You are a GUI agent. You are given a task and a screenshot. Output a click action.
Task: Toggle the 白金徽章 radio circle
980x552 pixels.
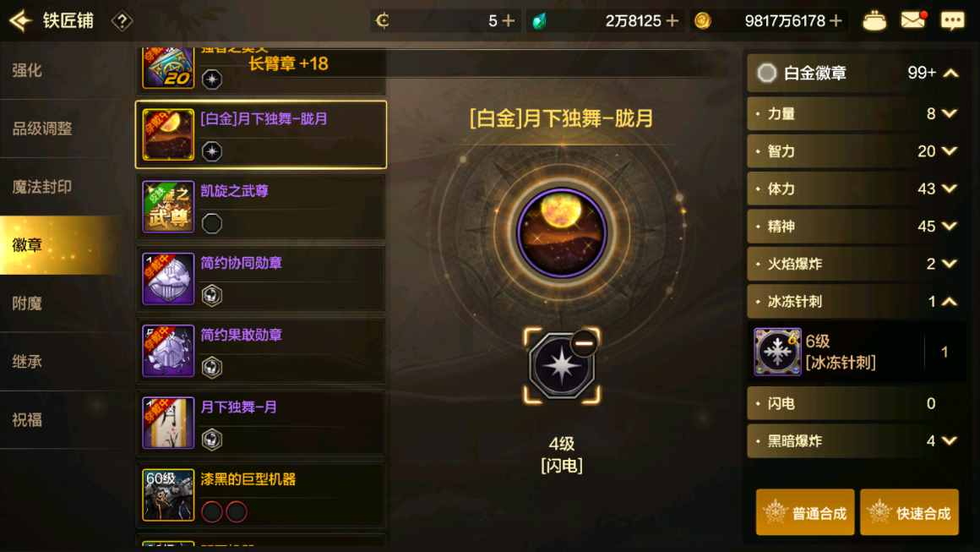click(x=766, y=74)
